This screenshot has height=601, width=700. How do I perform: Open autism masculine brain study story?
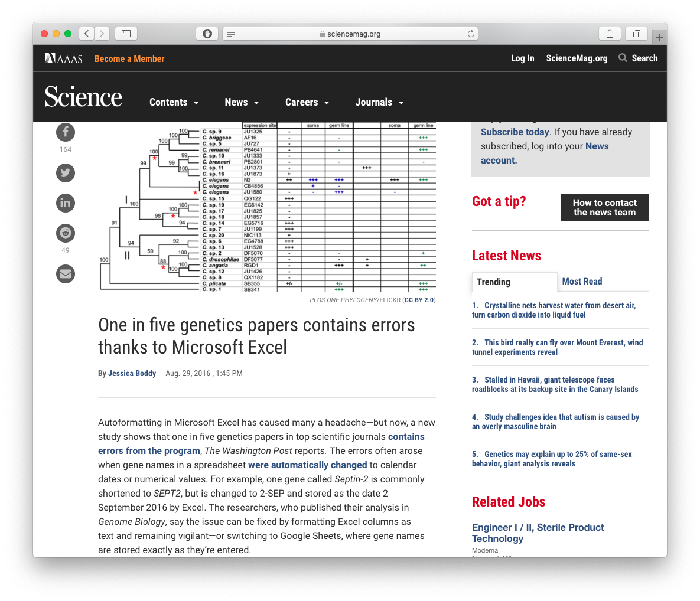pos(556,422)
